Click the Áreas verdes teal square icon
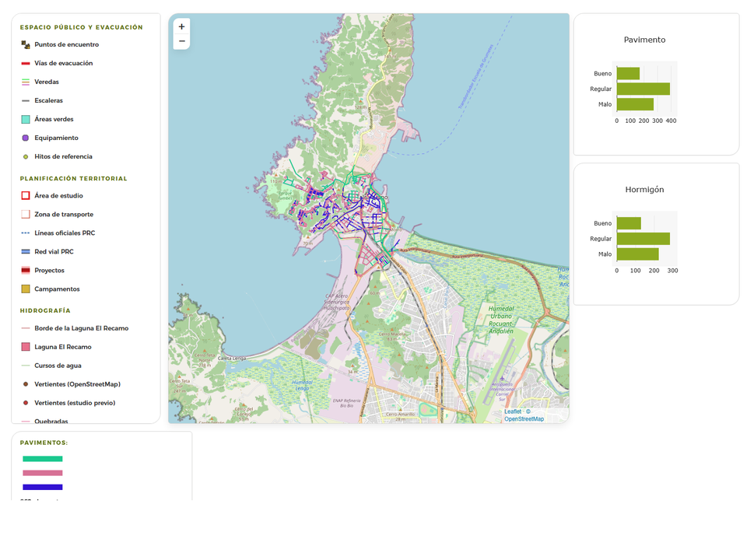The image size is (747, 560). tap(26, 119)
